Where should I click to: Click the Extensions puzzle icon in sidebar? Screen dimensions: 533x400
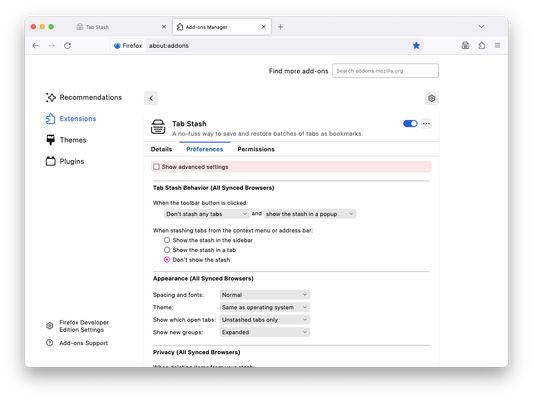pyautogui.click(x=50, y=119)
